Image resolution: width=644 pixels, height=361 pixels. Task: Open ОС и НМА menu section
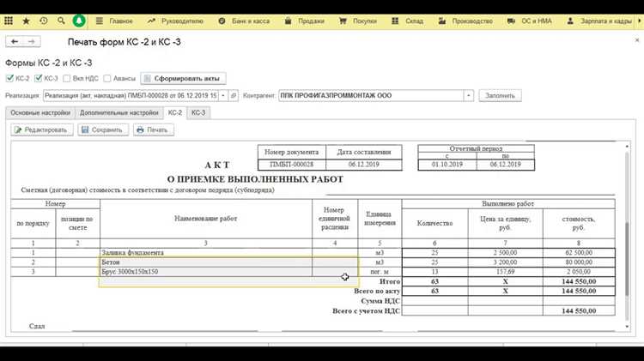[530, 21]
